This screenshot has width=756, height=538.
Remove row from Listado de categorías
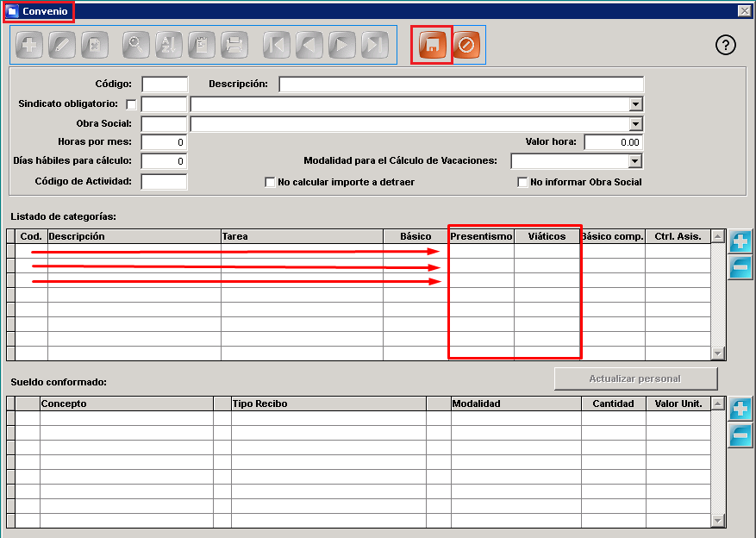coord(740,267)
